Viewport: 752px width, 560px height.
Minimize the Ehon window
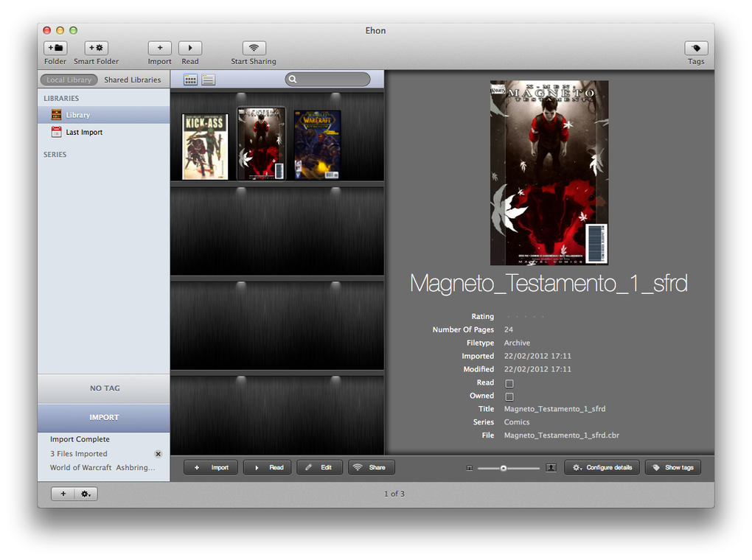coord(60,30)
